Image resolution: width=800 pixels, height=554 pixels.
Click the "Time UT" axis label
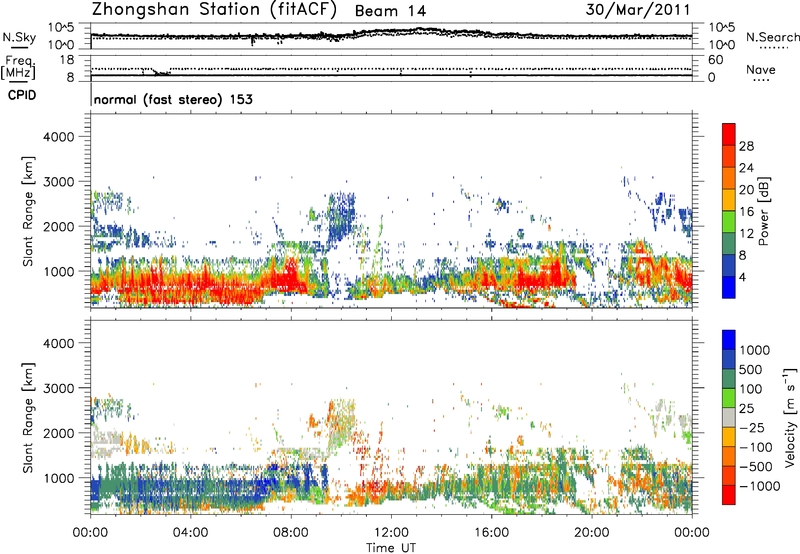point(391,548)
